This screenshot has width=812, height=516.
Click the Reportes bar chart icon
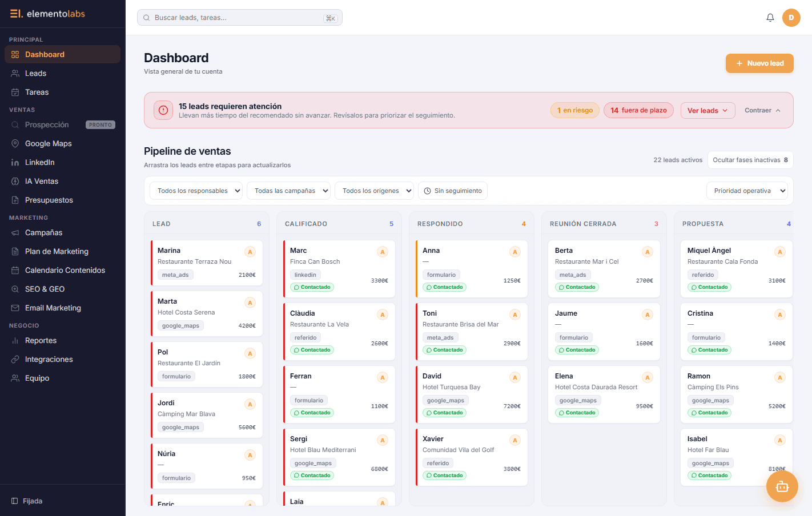pos(15,341)
